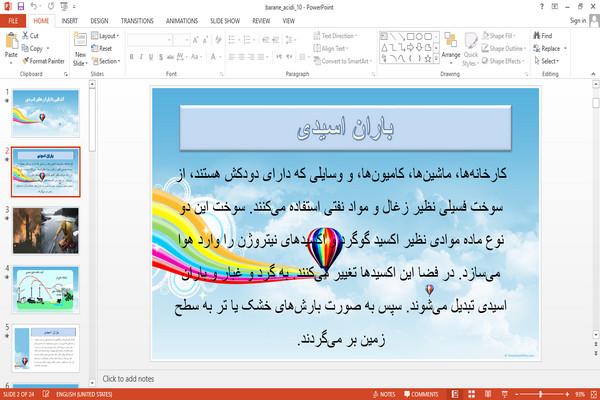Open the Section dropdown

[x=106, y=61]
